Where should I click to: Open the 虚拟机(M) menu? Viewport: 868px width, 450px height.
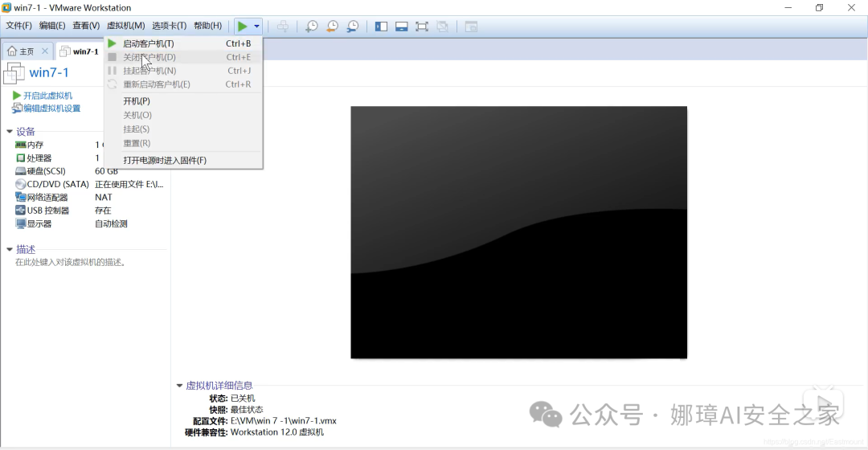(x=125, y=26)
